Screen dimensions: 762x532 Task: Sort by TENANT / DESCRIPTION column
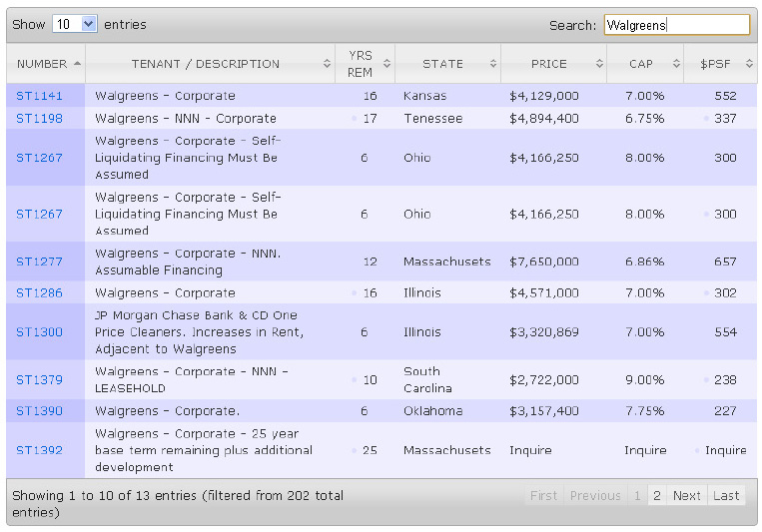tap(210, 64)
